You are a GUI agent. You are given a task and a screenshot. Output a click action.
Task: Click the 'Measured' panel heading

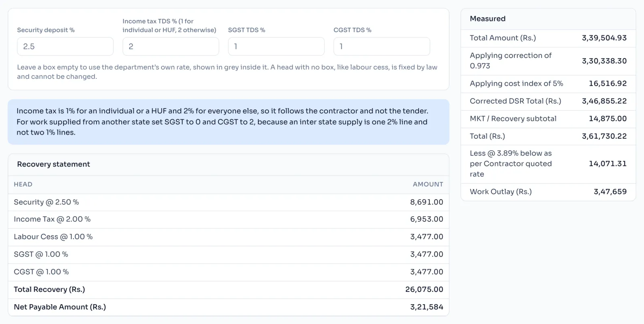pyautogui.click(x=488, y=19)
